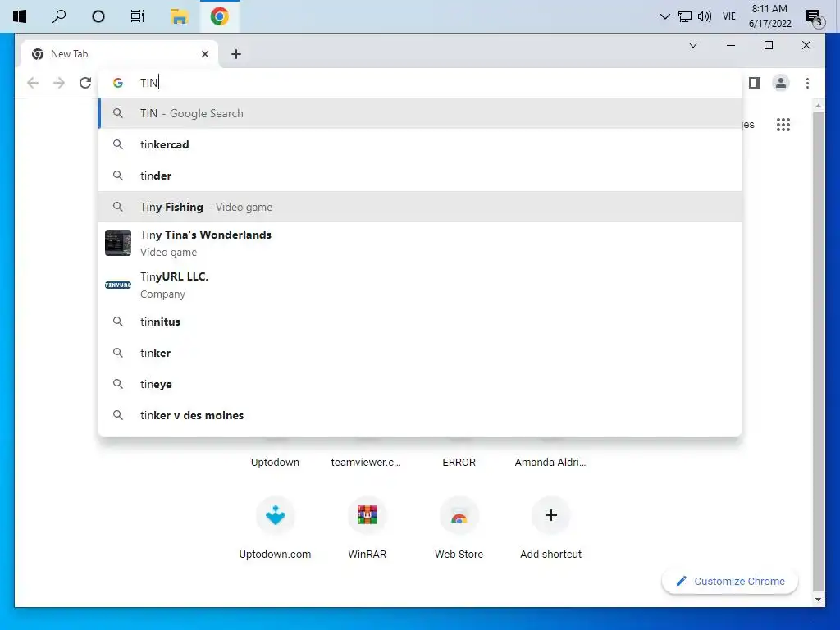Choose the 'tinker' suggestion row
The width and height of the screenshot is (840, 630).
tap(420, 353)
